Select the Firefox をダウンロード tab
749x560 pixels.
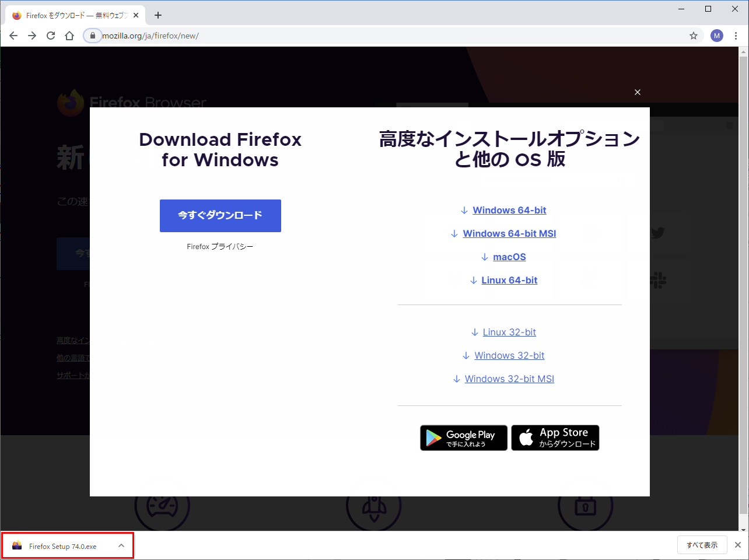[x=75, y=16]
